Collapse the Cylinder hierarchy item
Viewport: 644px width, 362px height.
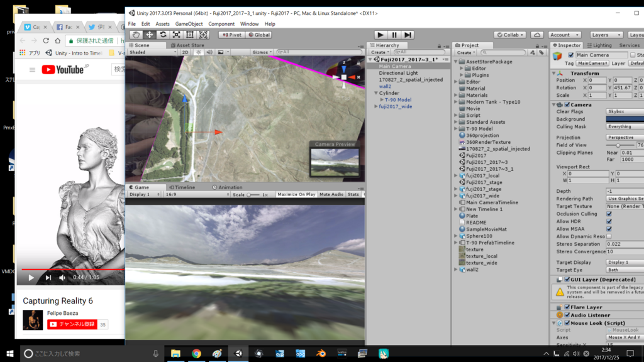click(376, 93)
